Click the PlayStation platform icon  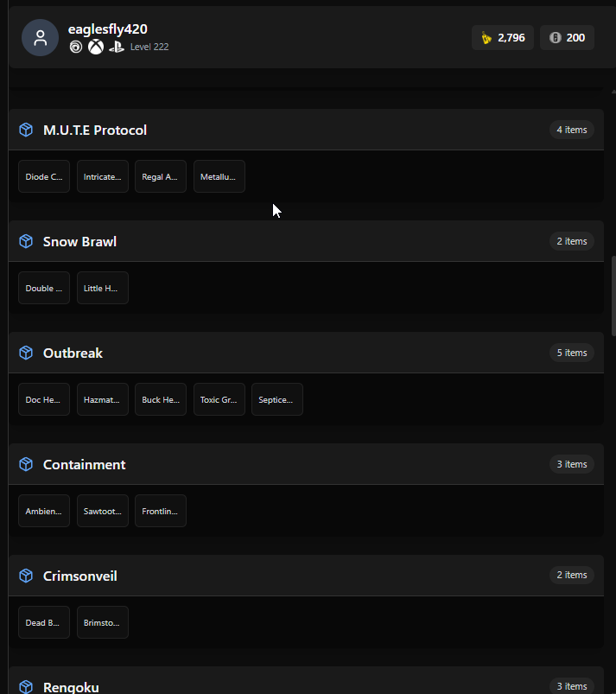pos(117,47)
